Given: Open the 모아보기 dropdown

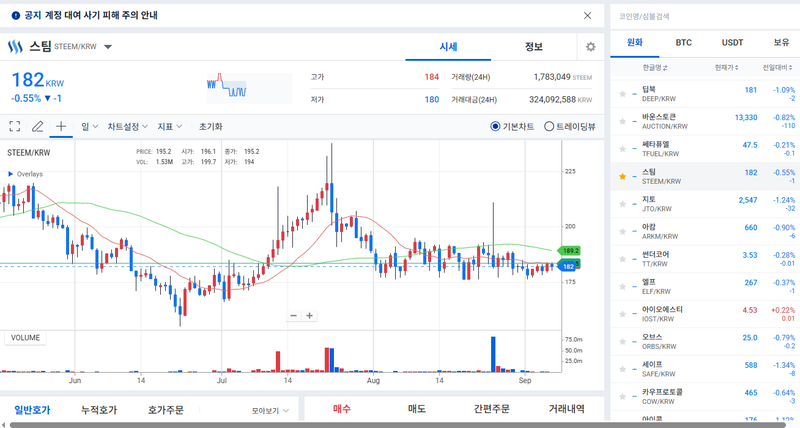Looking at the screenshot, I should (x=270, y=410).
